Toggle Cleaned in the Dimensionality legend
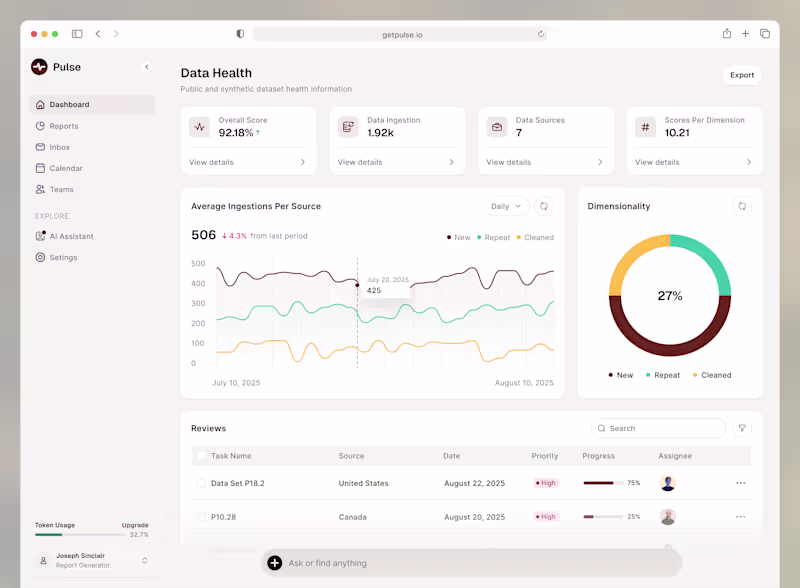Screen dimensions: 800x588 tap(712, 375)
